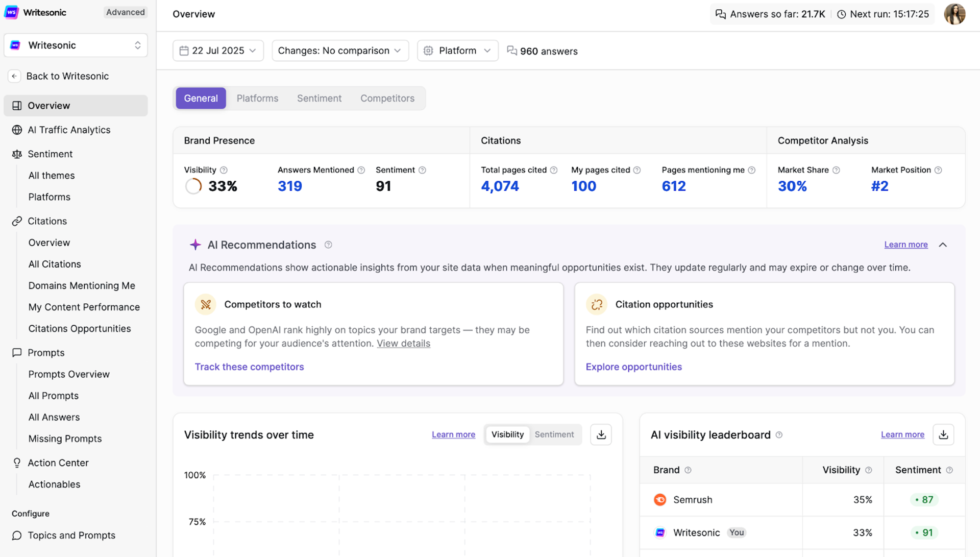Click the help icon next to Total pages cited
Viewport: 980px width, 557px height.
554,170
